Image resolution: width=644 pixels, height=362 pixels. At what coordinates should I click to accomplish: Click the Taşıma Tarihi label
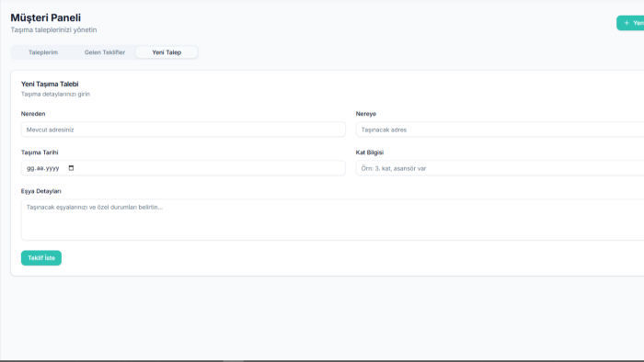[40, 153]
